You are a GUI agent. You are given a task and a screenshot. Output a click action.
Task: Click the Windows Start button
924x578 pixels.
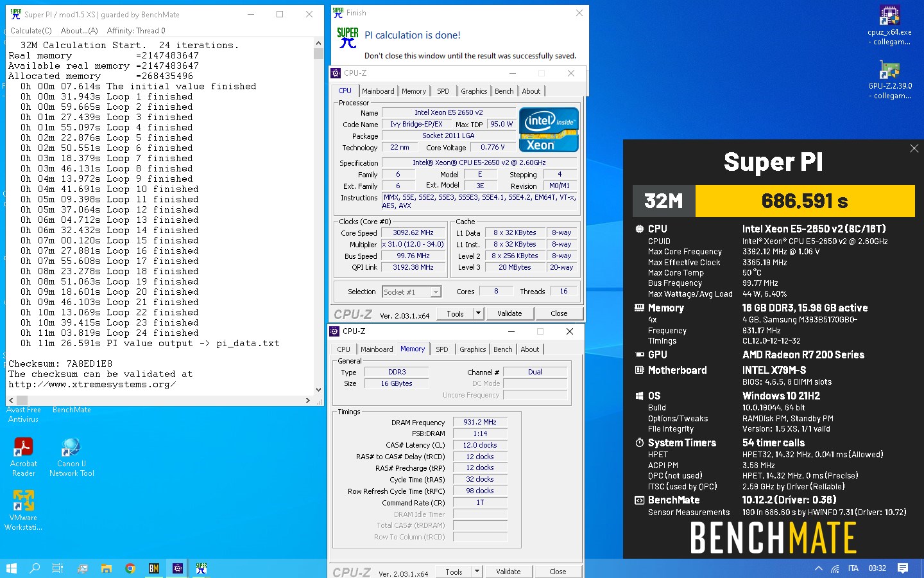click(11, 568)
